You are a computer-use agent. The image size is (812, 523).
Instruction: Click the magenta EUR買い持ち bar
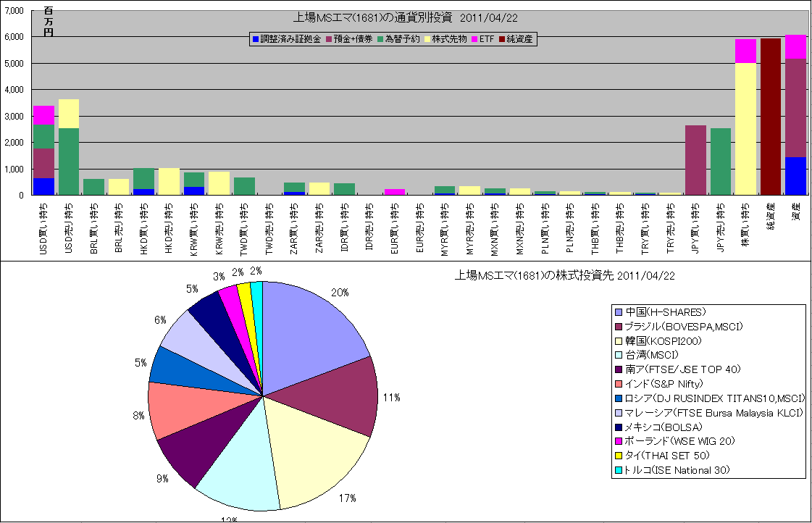[x=394, y=192]
